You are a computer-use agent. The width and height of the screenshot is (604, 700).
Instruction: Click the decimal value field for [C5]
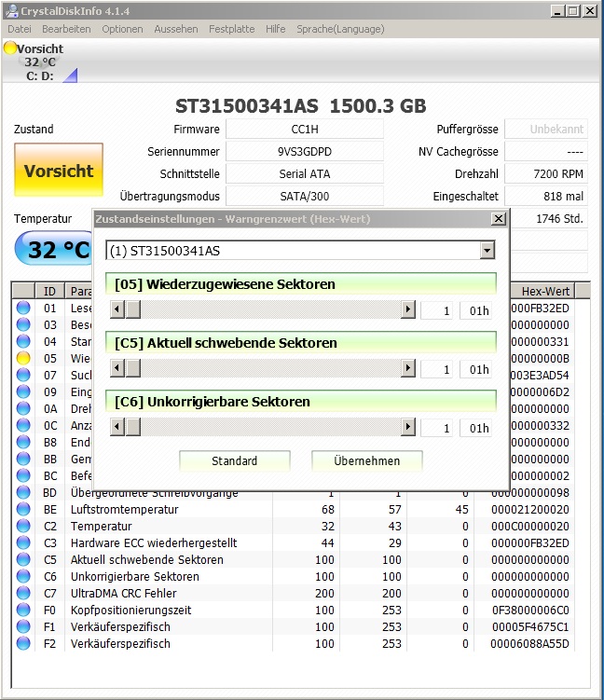437,370
